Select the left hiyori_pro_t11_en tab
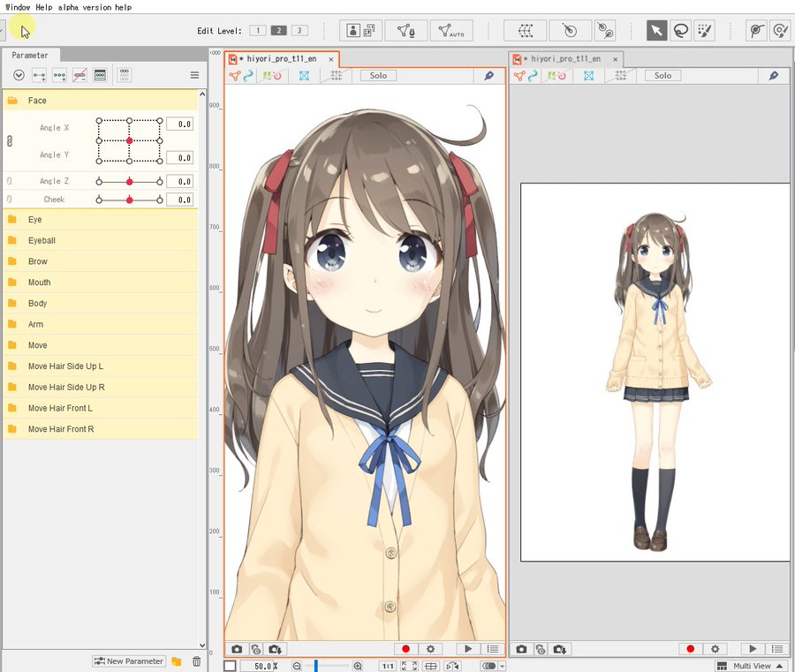 282,59
